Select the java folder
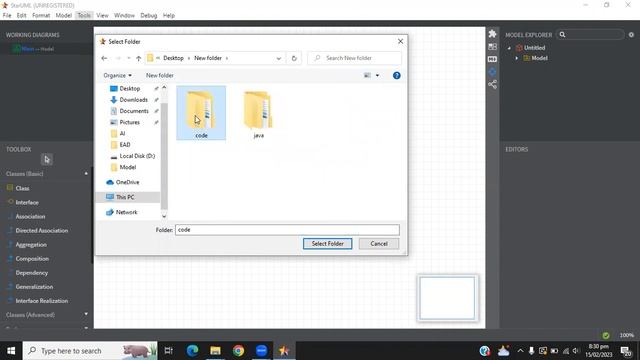The height and width of the screenshot is (360, 640). (x=258, y=115)
